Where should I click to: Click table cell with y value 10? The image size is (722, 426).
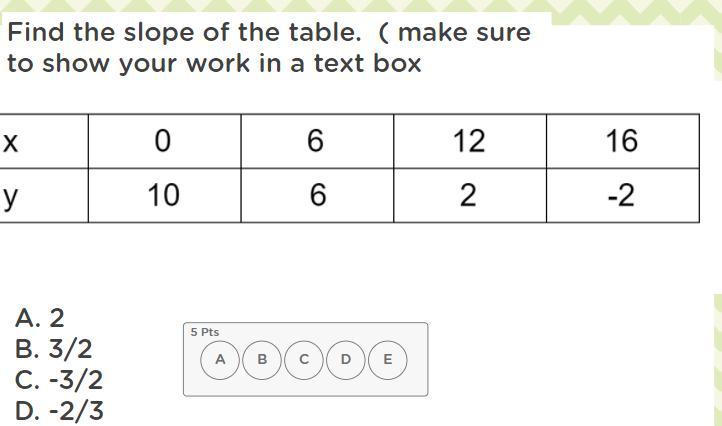pyautogui.click(x=164, y=195)
